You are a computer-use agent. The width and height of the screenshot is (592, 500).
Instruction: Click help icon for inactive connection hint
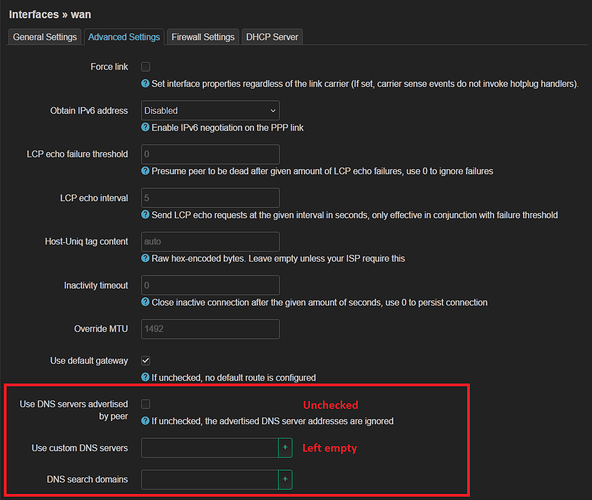pyautogui.click(x=145, y=302)
